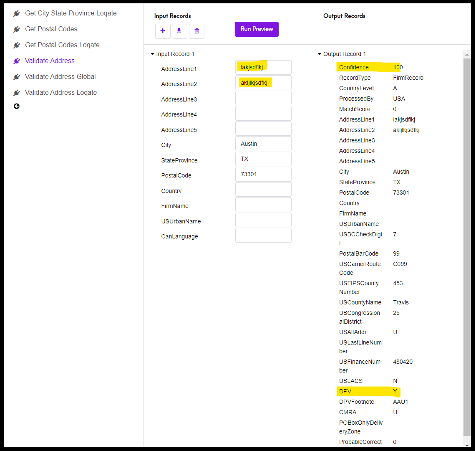Select the PostalCode field showing 73301
Screen dimensions: 476x451
tap(263, 174)
